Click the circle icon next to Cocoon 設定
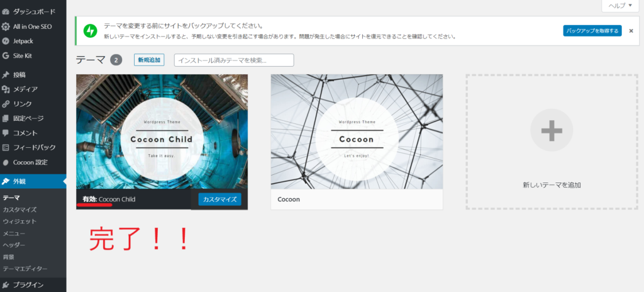The width and height of the screenshot is (644, 292). pos(6,162)
